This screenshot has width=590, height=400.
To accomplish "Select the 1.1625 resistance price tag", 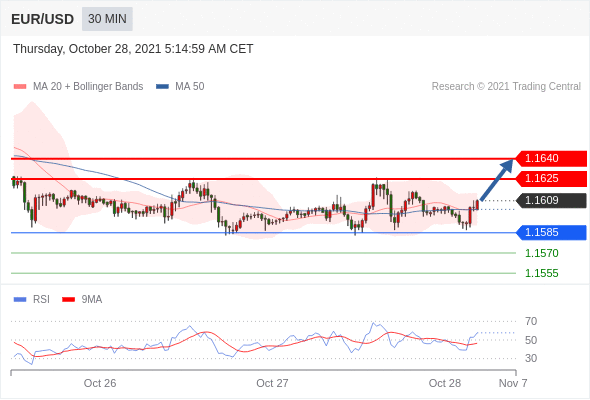I will coord(551,178).
